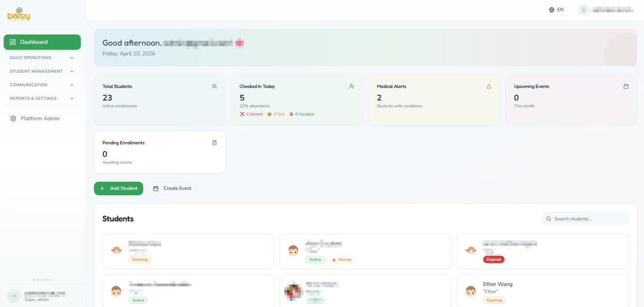This screenshot has height=307, width=644.
Task: Click the Create Event button
Action: (x=172, y=188)
